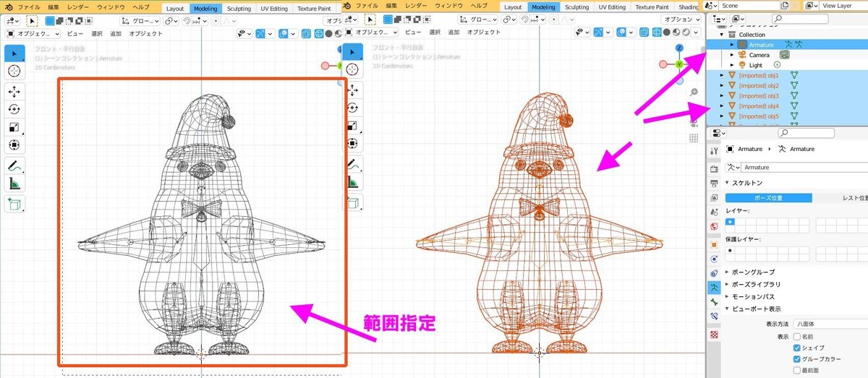Open 選択 menu in left viewport header

pyautogui.click(x=97, y=33)
